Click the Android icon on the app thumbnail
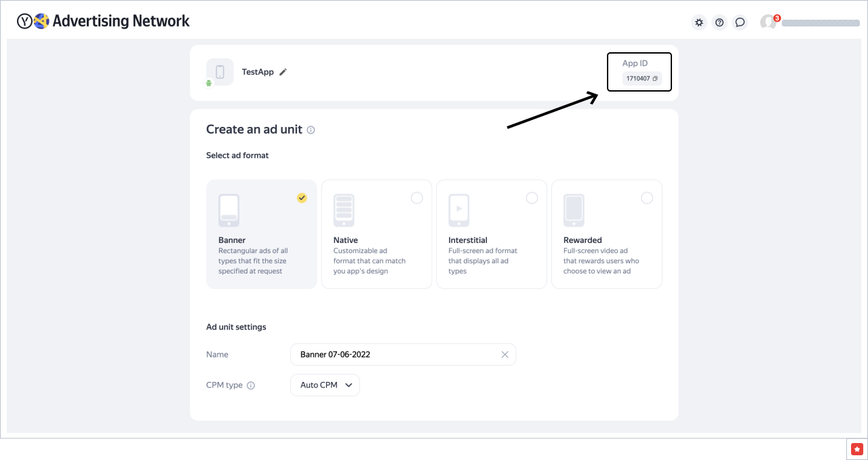868x460 pixels. [x=208, y=84]
